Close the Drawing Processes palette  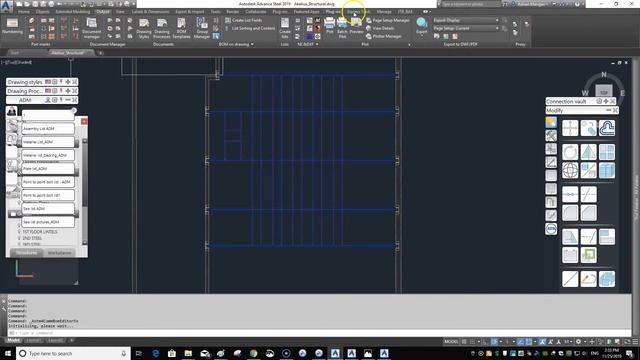click(74, 91)
